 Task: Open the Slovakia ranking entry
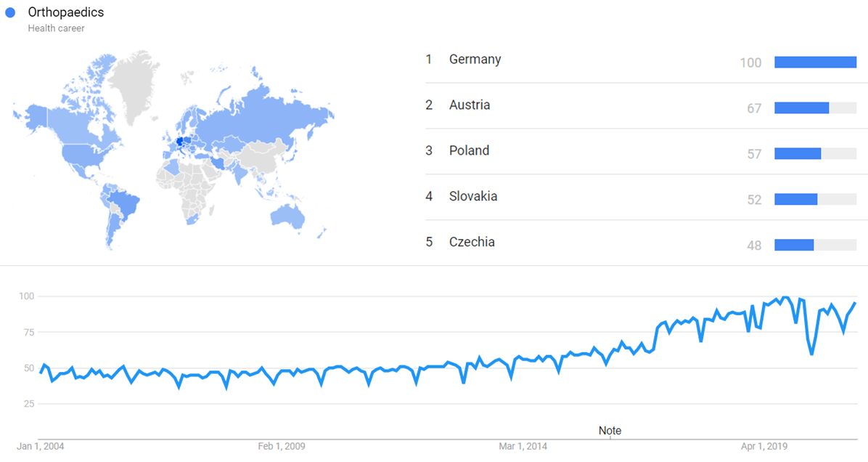click(473, 197)
